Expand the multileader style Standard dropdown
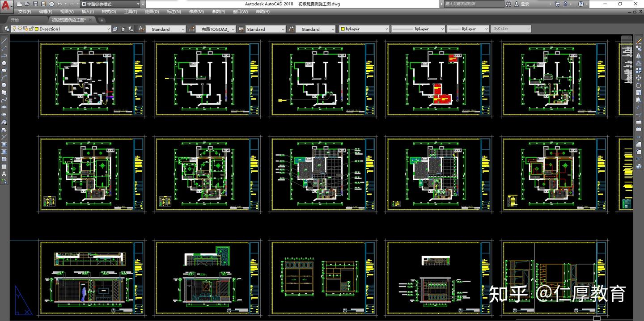Image resolution: width=644 pixels, height=321 pixels. 333,29
